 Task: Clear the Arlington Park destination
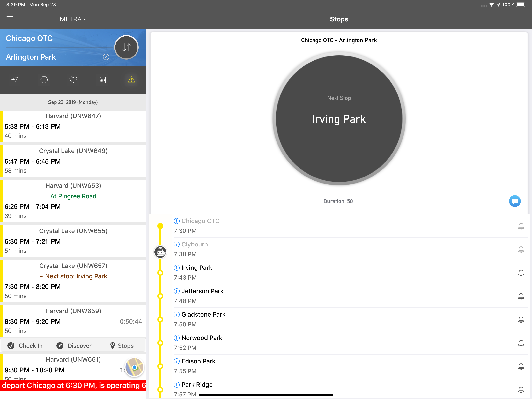106,57
